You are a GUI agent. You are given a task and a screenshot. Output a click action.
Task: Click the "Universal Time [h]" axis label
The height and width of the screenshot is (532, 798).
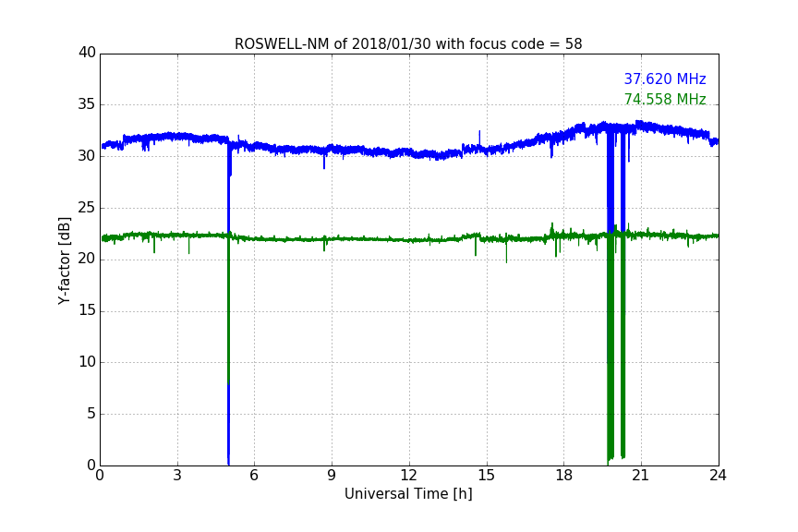coord(408,494)
